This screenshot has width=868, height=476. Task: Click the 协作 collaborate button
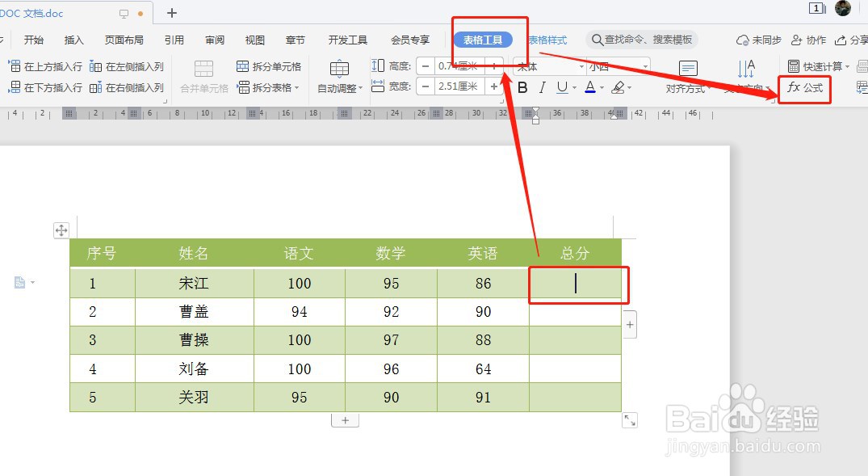(816, 39)
